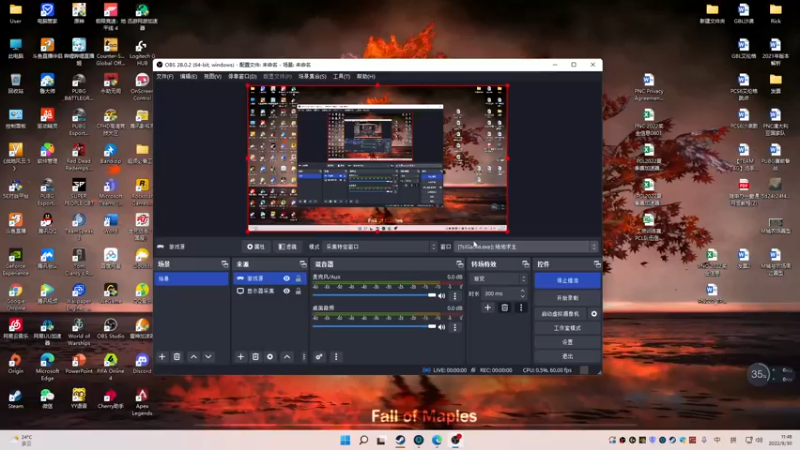Move scene up using up arrow in Scenes panel
Viewport: 800px width, 450px height.
click(193, 357)
